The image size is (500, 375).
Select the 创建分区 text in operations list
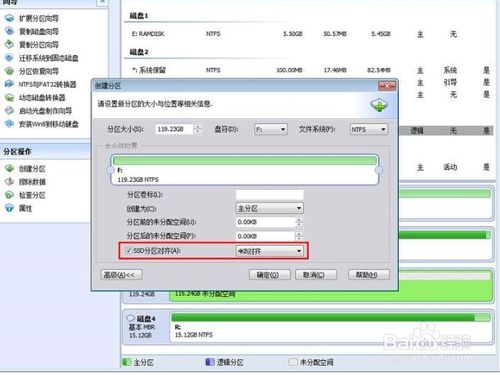(32, 168)
